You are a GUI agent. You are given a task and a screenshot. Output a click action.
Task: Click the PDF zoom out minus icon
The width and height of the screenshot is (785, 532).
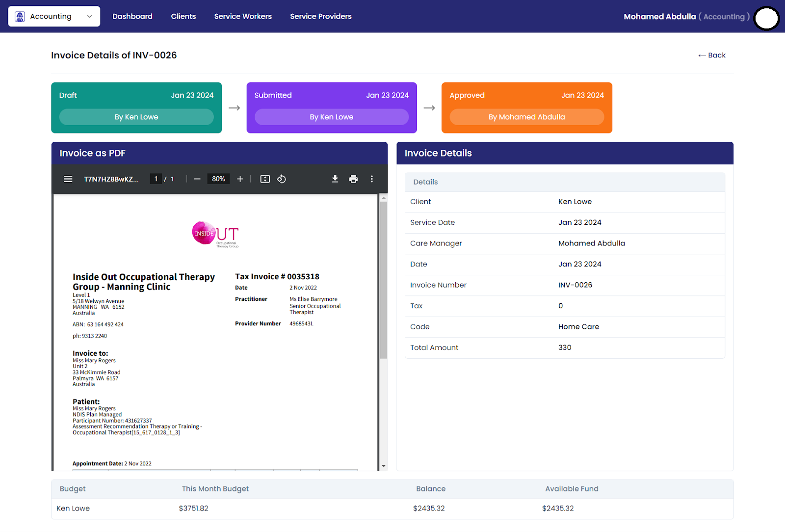(x=197, y=179)
